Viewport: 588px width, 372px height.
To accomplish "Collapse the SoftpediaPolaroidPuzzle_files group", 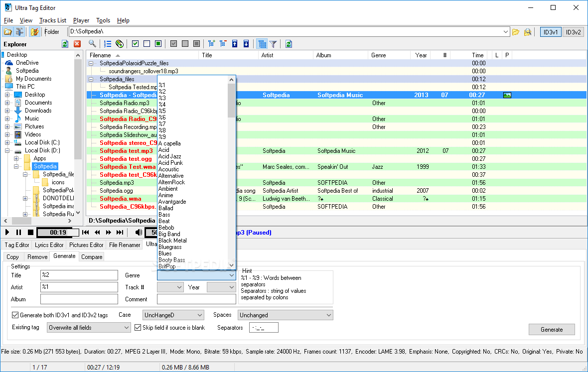I will pyautogui.click(x=91, y=63).
